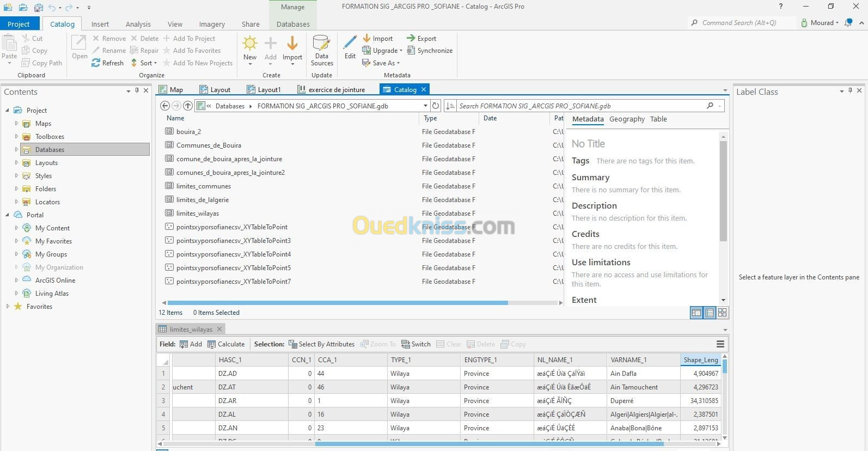This screenshot has height=451, width=868.
Task: Click the Open item icon
Action: tap(80, 43)
